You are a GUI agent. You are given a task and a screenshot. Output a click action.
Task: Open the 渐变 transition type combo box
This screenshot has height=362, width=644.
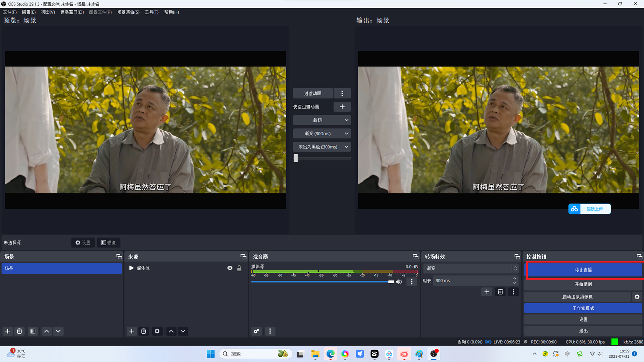pos(470,268)
